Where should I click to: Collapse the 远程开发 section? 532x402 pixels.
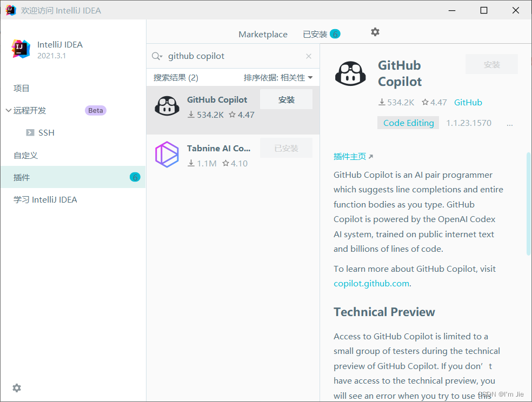pos(8,110)
